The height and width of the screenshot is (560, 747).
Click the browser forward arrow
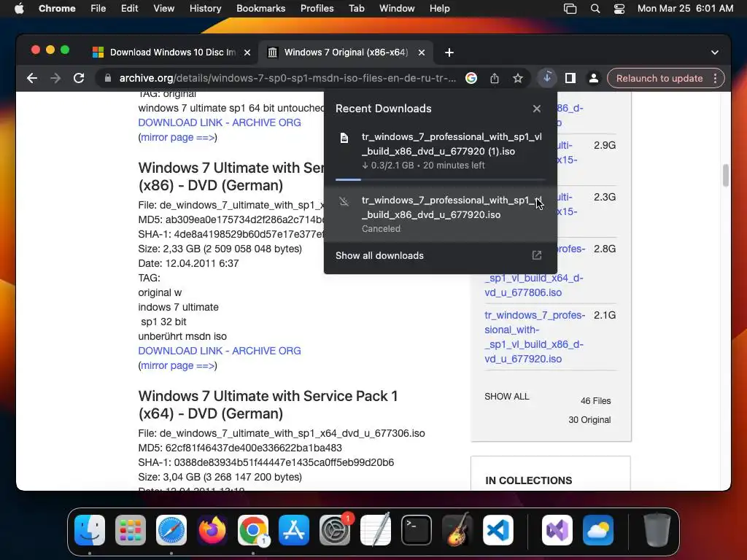[55, 78]
